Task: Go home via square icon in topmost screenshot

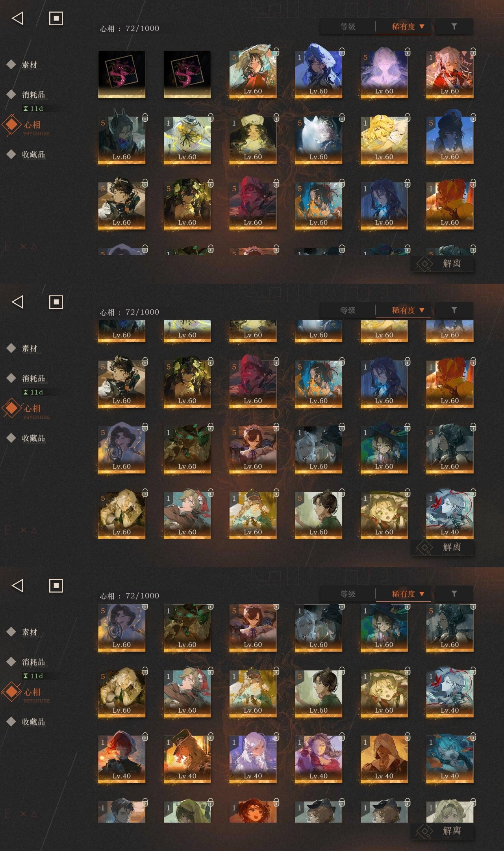Action: pos(56,18)
